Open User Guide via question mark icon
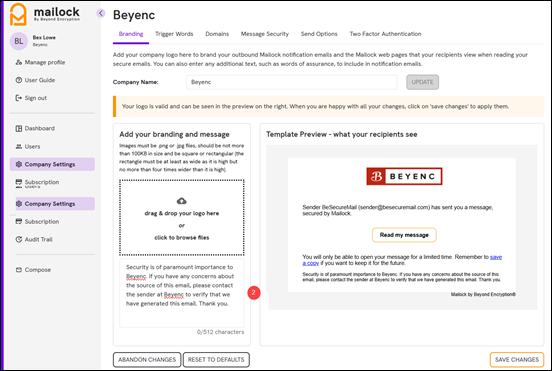Viewport: 552px width, 371px height. 19,80
